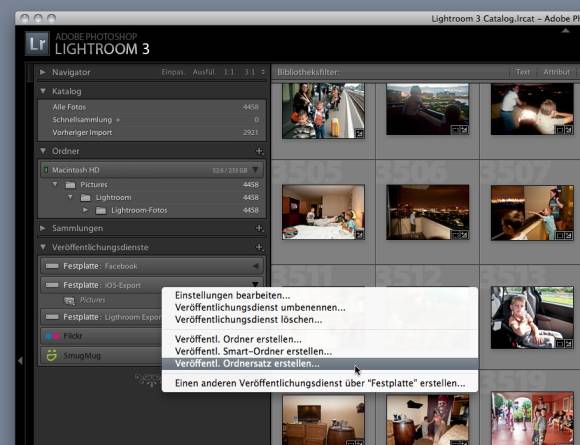Select the SmugMug publish service

click(101, 355)
